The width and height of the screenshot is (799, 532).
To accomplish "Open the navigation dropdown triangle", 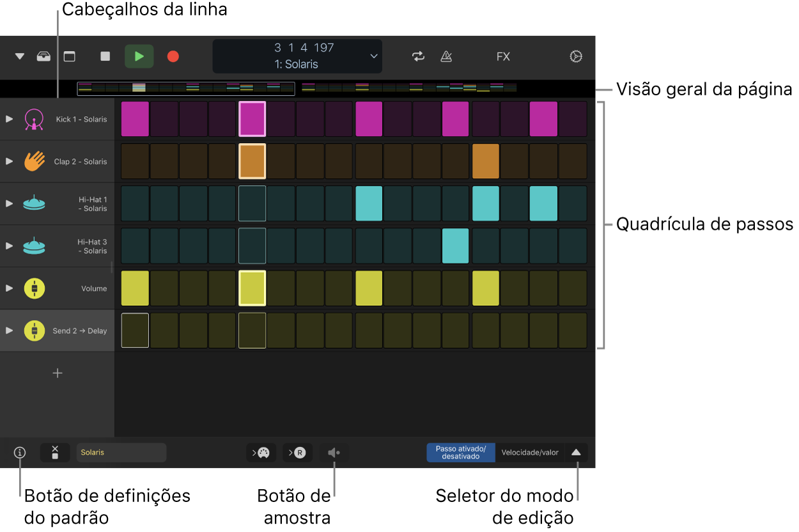I will coord(20,56).
